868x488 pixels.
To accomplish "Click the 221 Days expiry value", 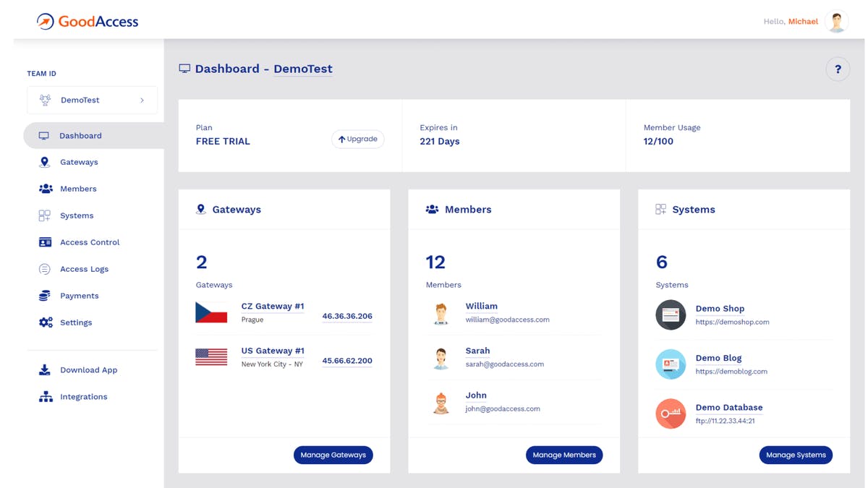I will point(440,142).
